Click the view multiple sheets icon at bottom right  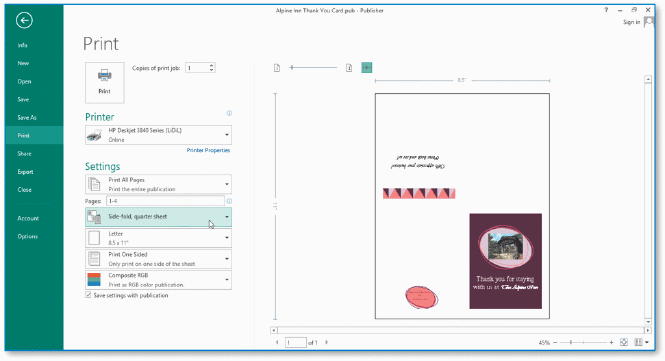point(641,342)
